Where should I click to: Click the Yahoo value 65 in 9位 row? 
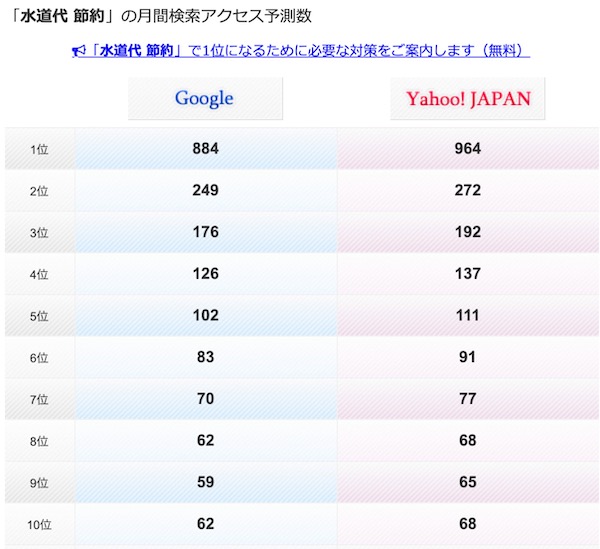(468, 482)
